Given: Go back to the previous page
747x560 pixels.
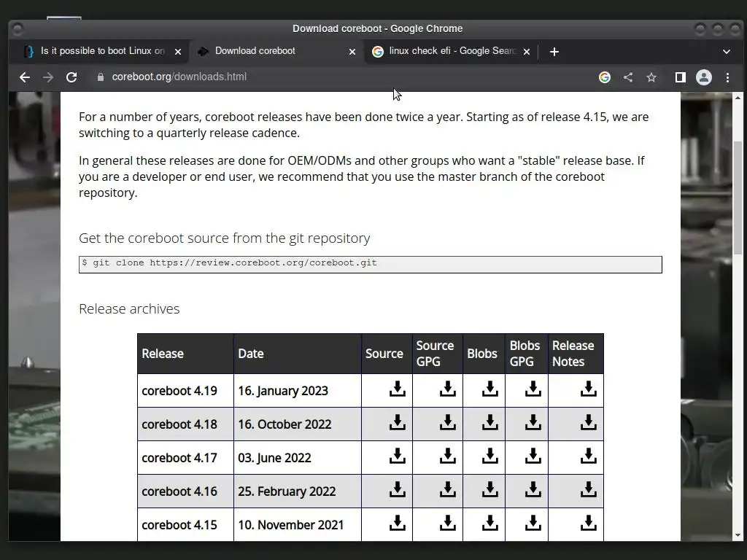Looking at the screenshot, I should pyautogui.click(x=25, y=77).
